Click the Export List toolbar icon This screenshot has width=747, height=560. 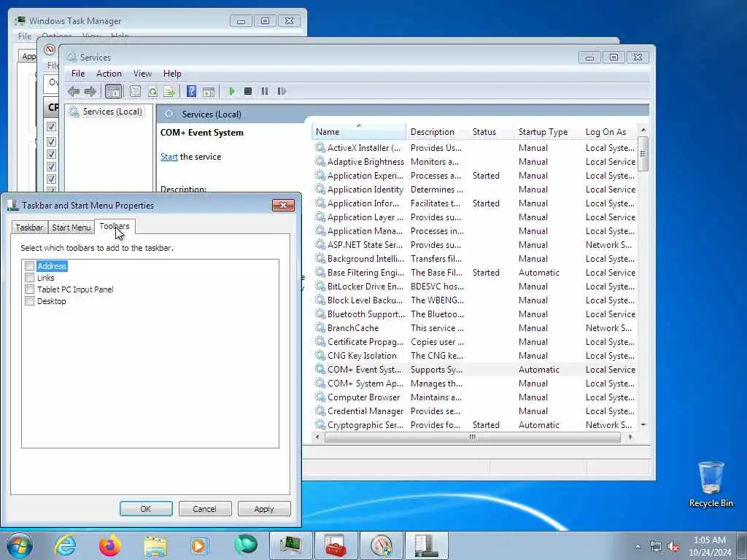click(169, 91)
